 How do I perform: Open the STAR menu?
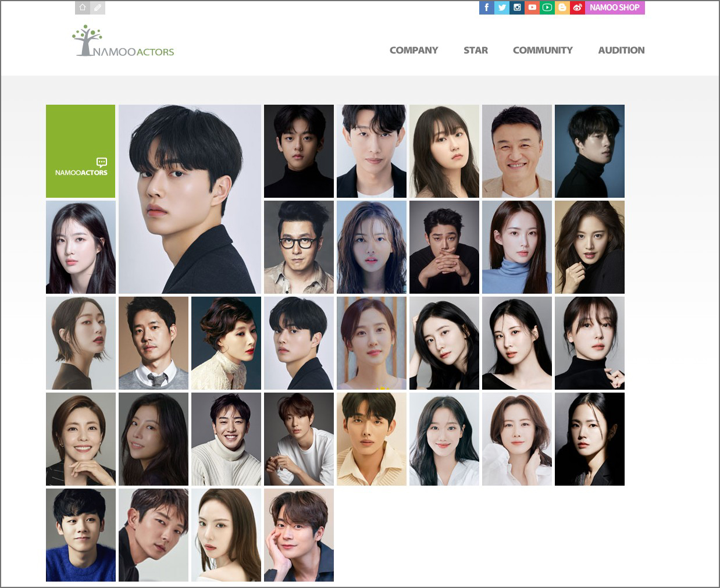coord(476,50)
